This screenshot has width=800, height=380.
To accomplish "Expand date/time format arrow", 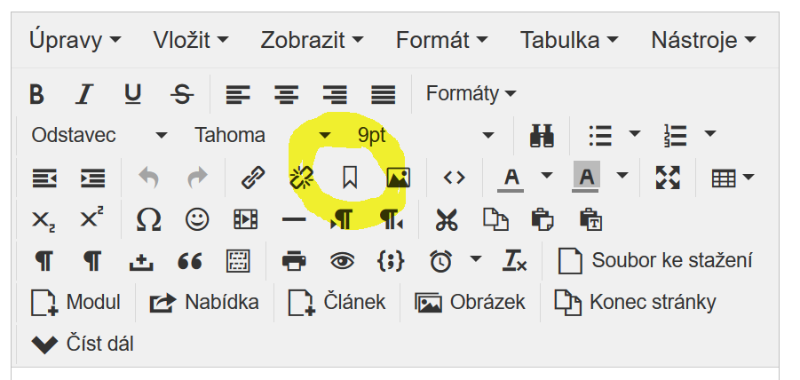I will [476, 259].
